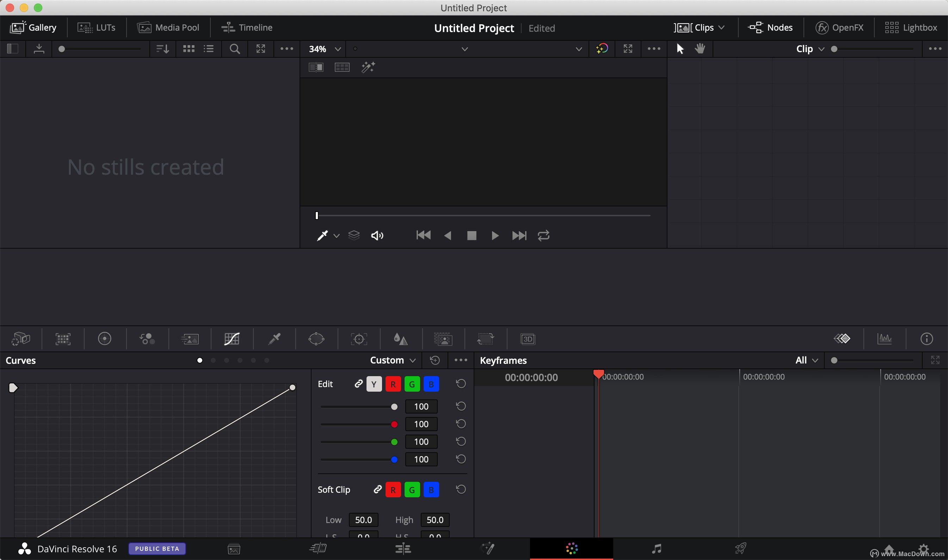Screen dimensions: 948x560
Task: Open the Camera Raw palette
Action: (x=21, y=339)
